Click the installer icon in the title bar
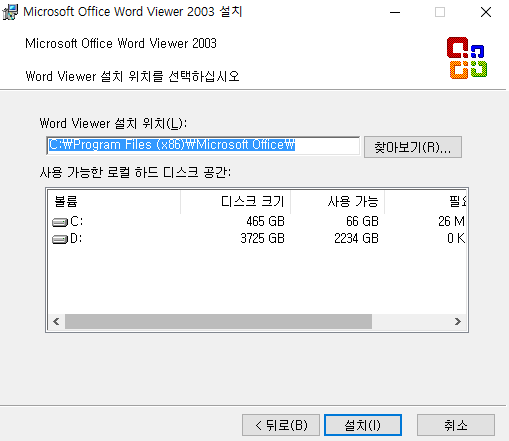 [10, 12]
